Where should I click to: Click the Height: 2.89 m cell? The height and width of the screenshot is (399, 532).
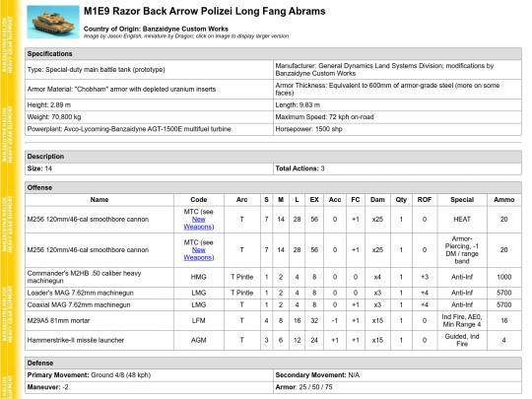coord(149,104)
